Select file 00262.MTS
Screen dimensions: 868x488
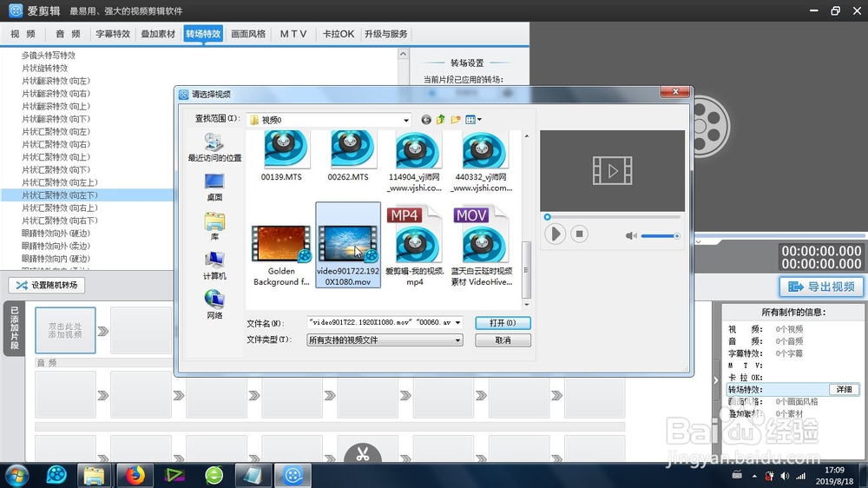coord(348,157)
